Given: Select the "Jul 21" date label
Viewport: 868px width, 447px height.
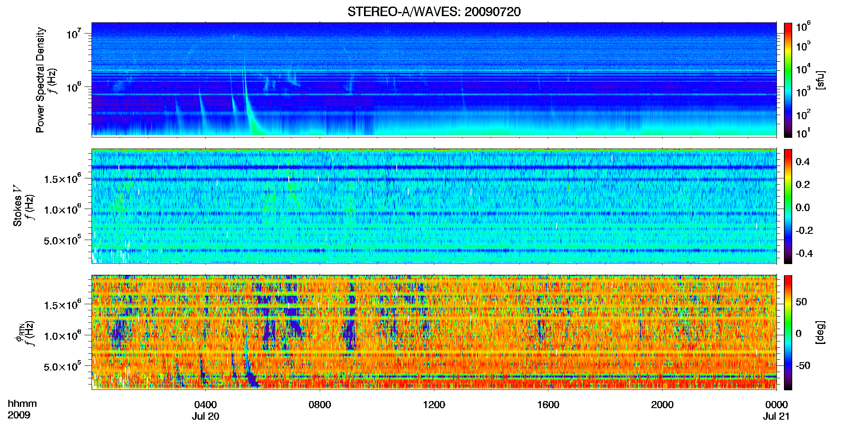Looking at the screenshot, I should (x=776, y=416).
